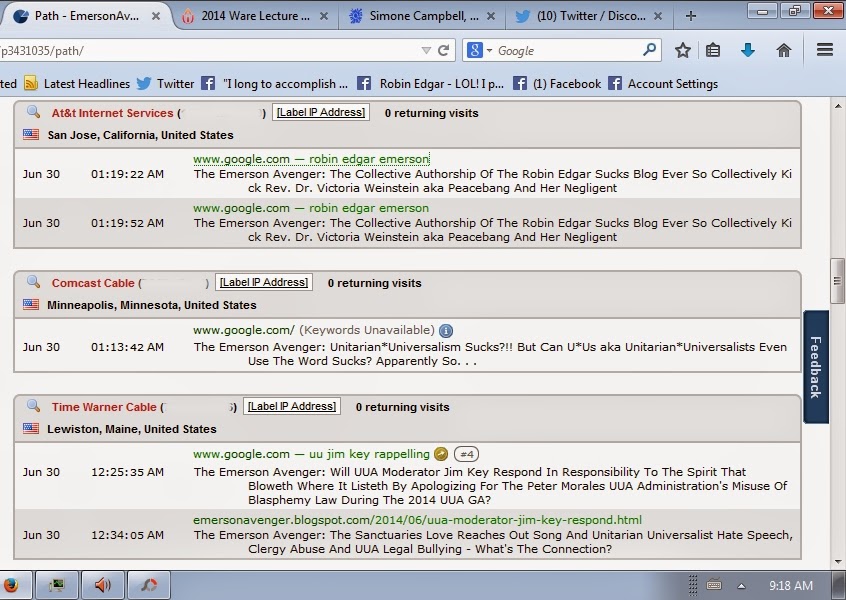Reload the current page
The image size is (846, 600).
click(444, 51)
